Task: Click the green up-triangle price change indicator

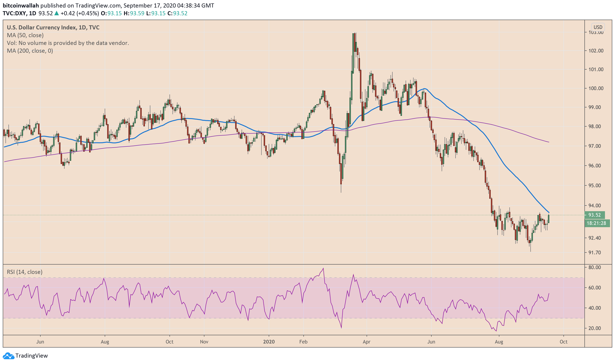Action: pyautogui.click(x=56, y=13)
